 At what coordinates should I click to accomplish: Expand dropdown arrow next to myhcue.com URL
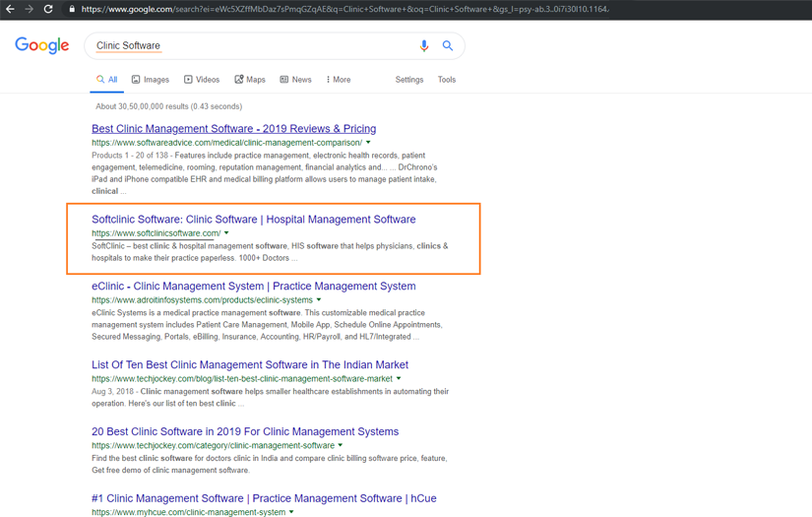291,512
